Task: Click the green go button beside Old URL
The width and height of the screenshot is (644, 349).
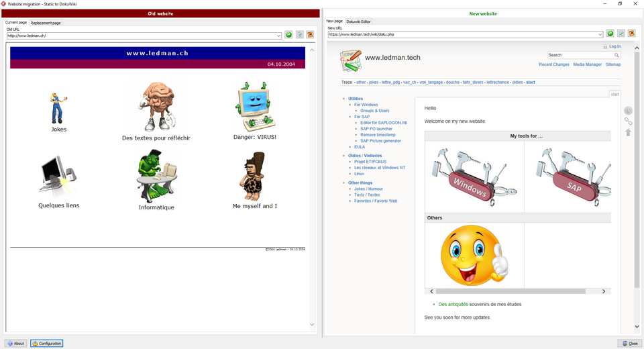Action: [288, 35]
